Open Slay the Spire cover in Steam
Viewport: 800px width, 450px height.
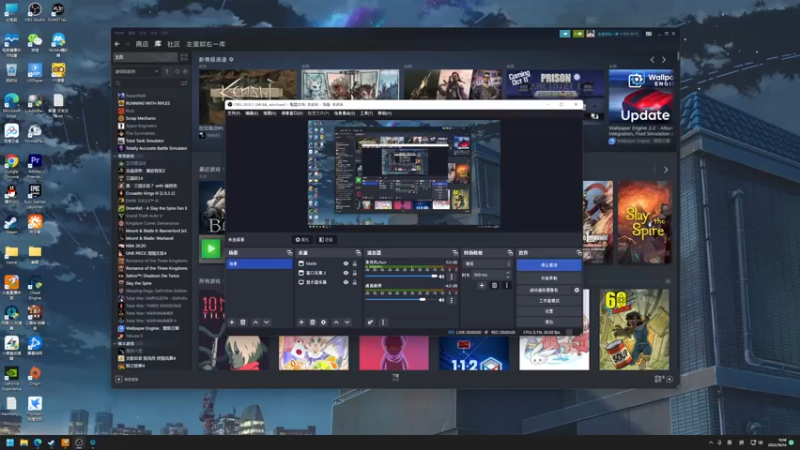(644, 222)
